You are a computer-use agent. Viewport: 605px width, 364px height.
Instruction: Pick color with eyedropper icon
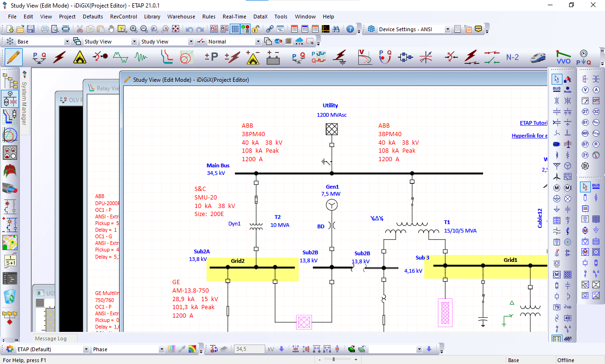(182, 349)
